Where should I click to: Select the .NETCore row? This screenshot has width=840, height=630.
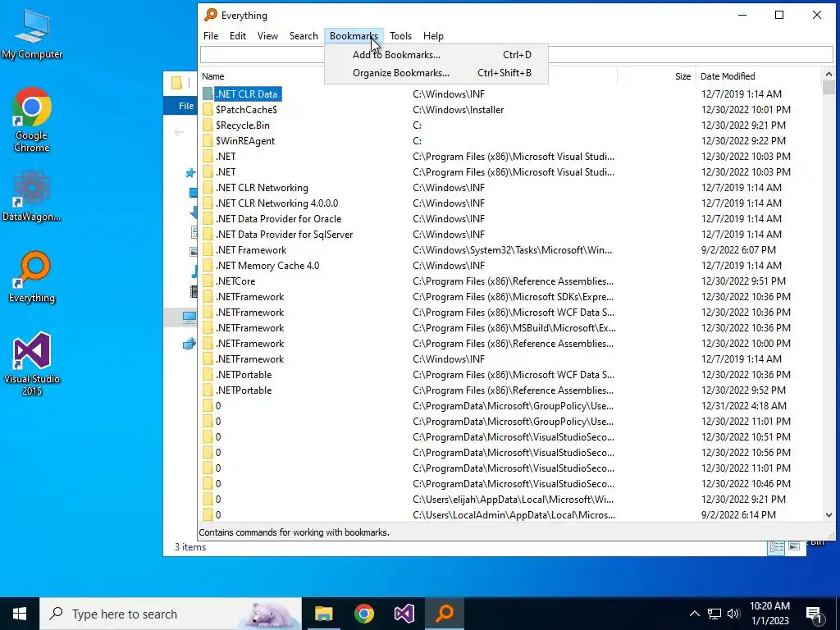pyautogui.click(x=511, y=281)
